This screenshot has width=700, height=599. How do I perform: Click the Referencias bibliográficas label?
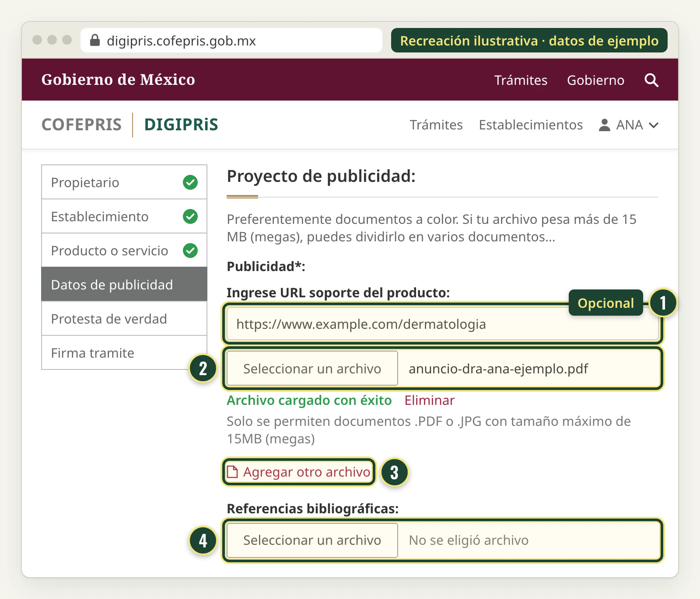pos(313,508)
